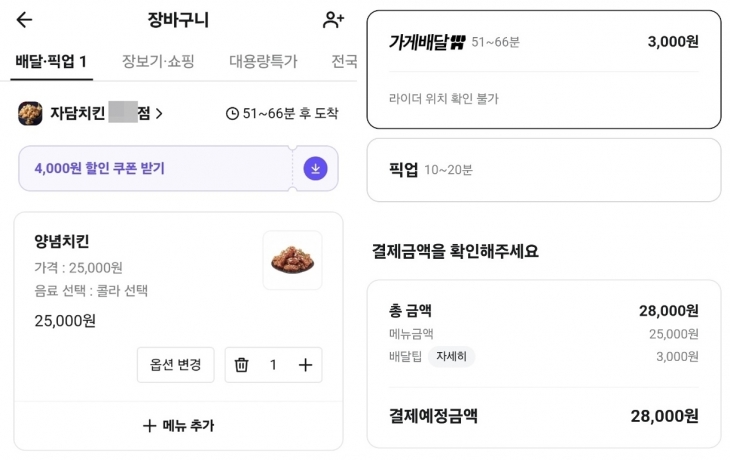The width and height of the screenshot is (730, 460).
Task: Tap the 메뉴 추가 button
Action: coord(178,425)
